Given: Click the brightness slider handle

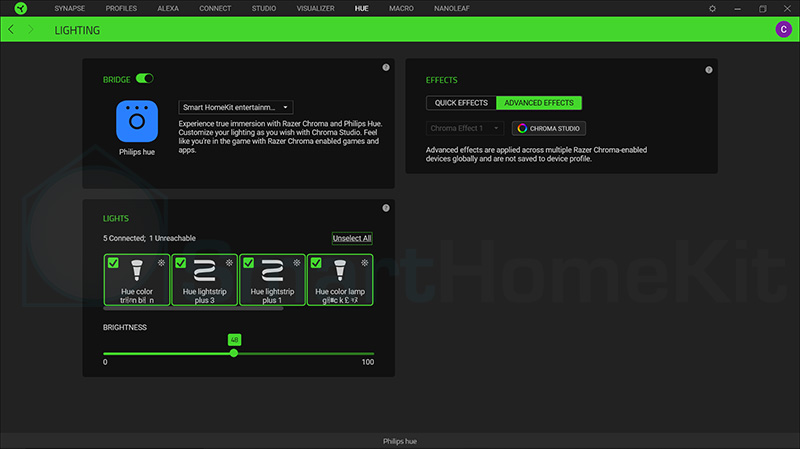Looking at the screenshot, I should tap(234, 353).
